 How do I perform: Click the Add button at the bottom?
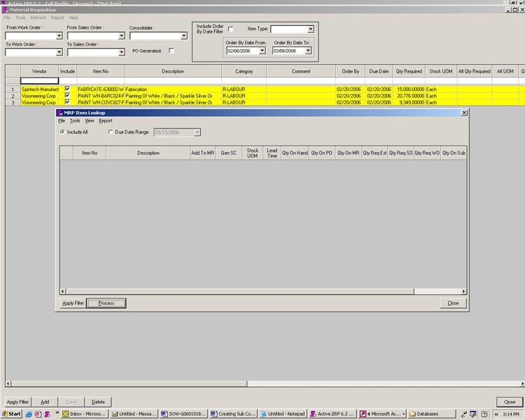45,402
